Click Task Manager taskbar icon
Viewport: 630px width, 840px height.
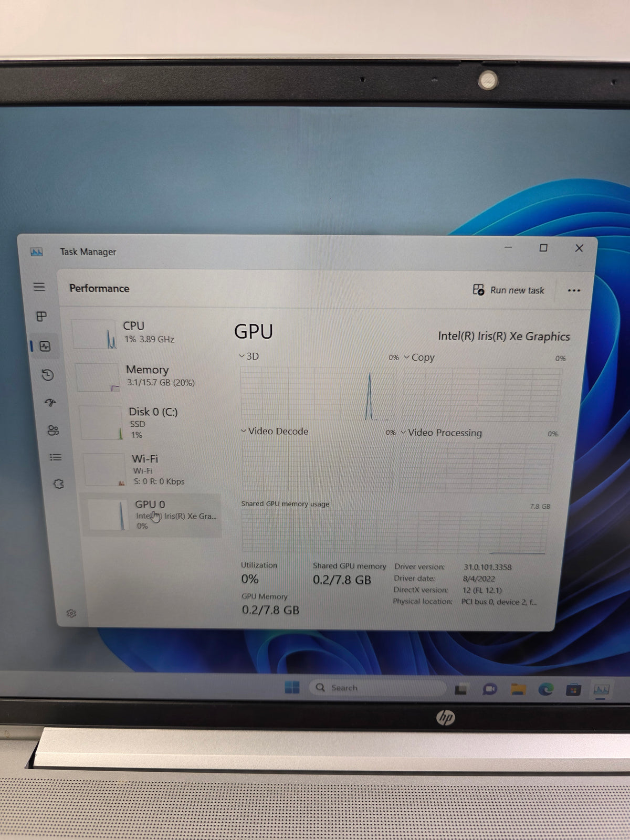[x=601, y=689]
